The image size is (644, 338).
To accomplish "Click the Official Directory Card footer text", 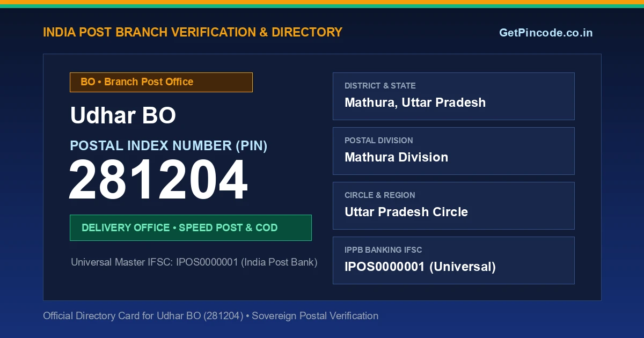I will (210, 316).
